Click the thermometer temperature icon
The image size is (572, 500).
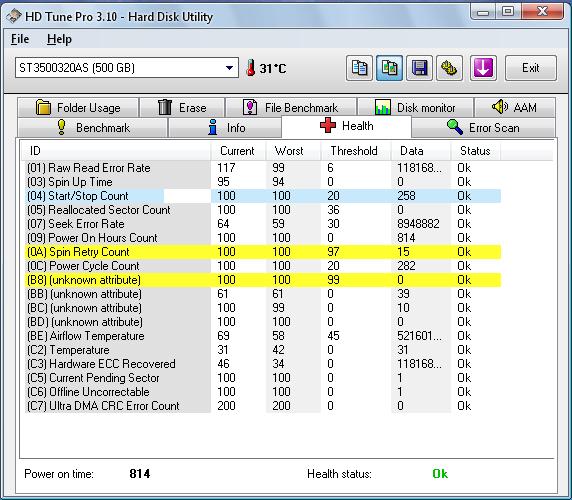251,68
